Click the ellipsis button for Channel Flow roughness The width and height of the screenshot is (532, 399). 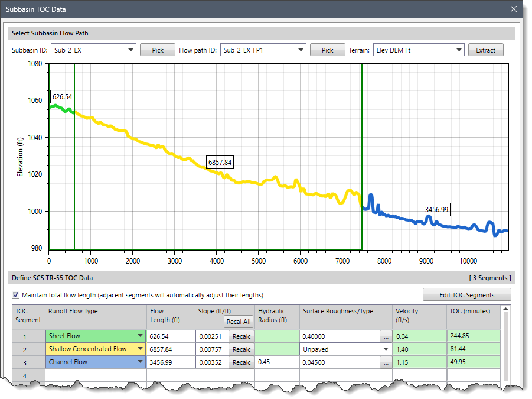tap(386, 362)
